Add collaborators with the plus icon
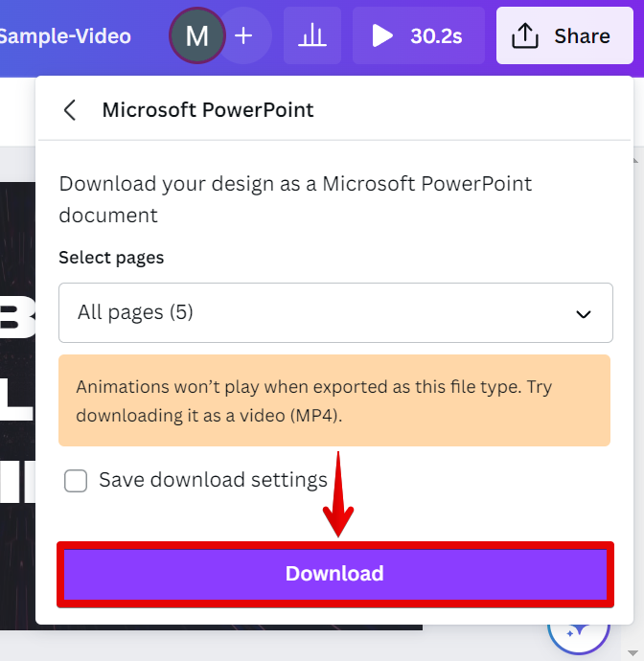Screen dimensions: 644x661 [x=243, y=35]
